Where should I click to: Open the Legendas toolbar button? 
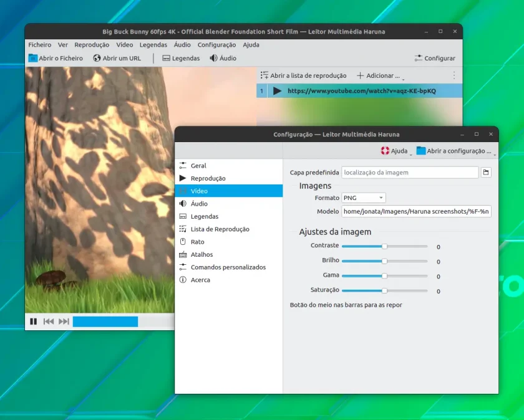pyautogui.click(x=181, y=58)
